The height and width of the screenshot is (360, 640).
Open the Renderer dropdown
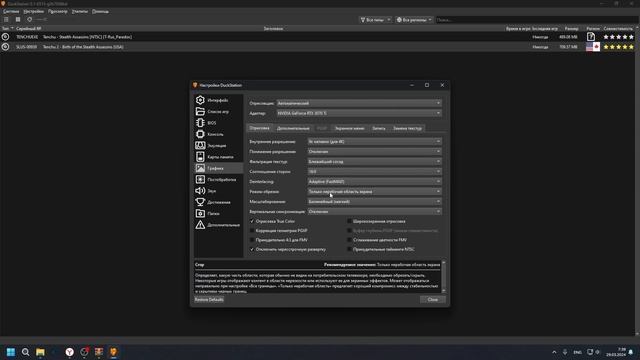359,103
